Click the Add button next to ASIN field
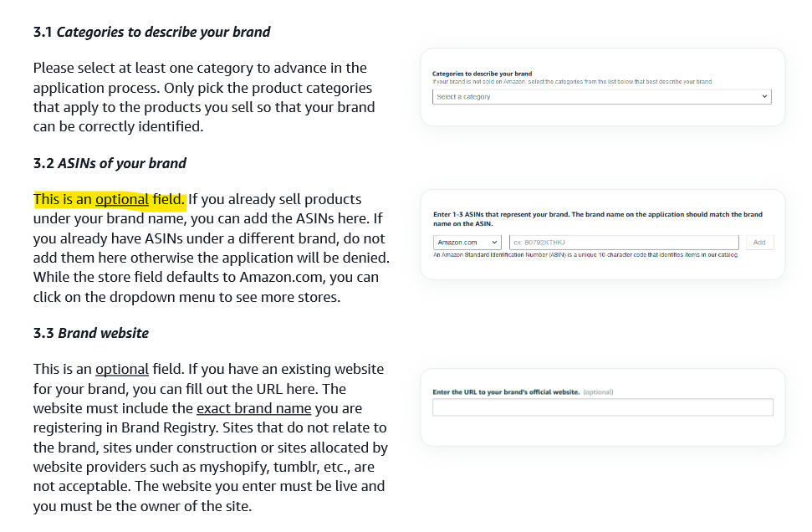Screen dimensions: 812x532 click(x=759, y=243)
